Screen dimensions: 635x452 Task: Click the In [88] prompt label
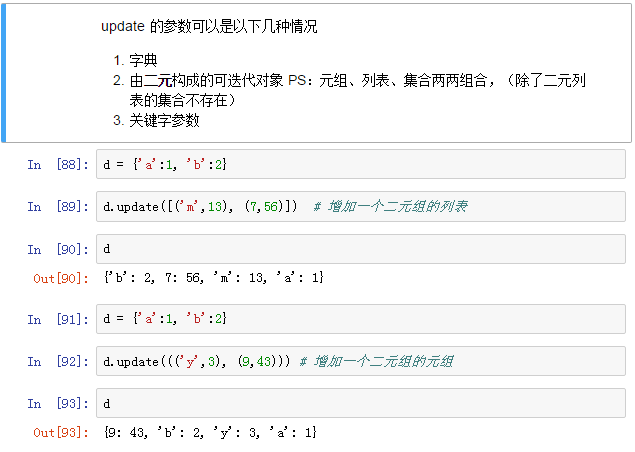56,164
